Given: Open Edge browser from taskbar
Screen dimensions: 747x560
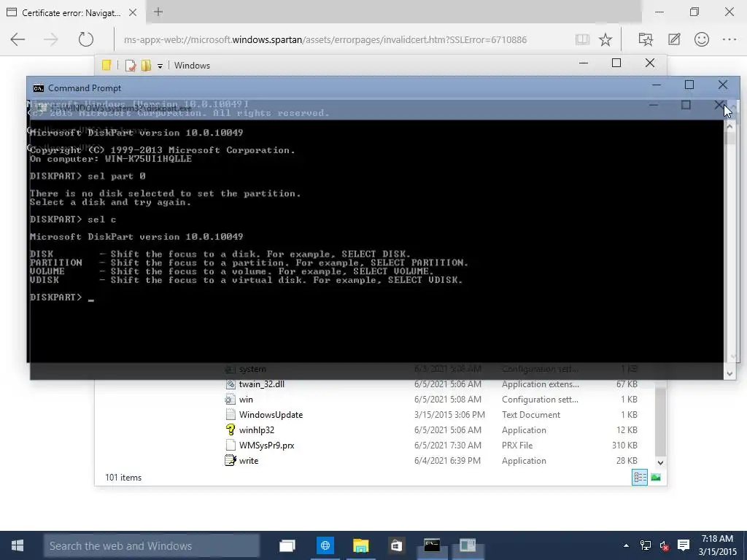Looking at the screenshot, I should click(x=325, y=545).
